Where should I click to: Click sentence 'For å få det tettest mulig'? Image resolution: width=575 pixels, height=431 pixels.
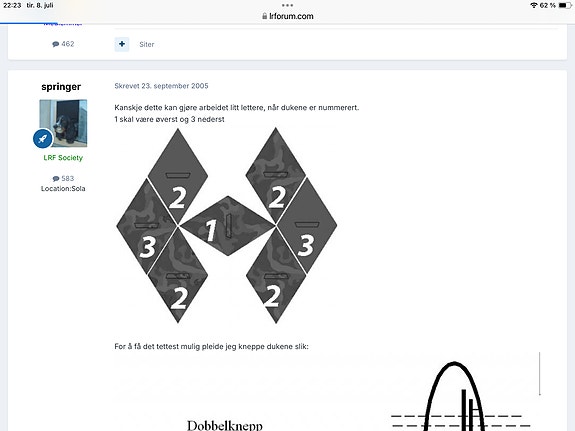212,346
